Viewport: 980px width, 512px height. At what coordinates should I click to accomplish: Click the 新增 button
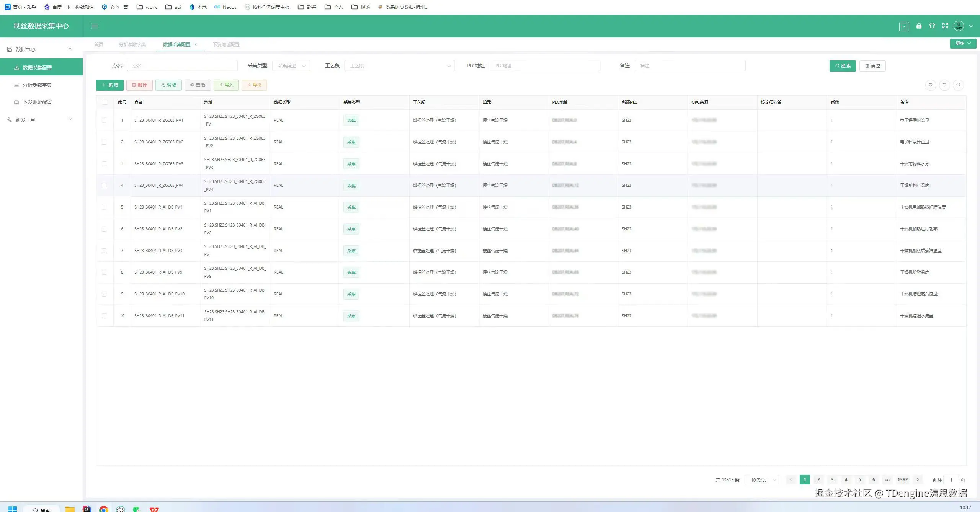click(109, 85)
